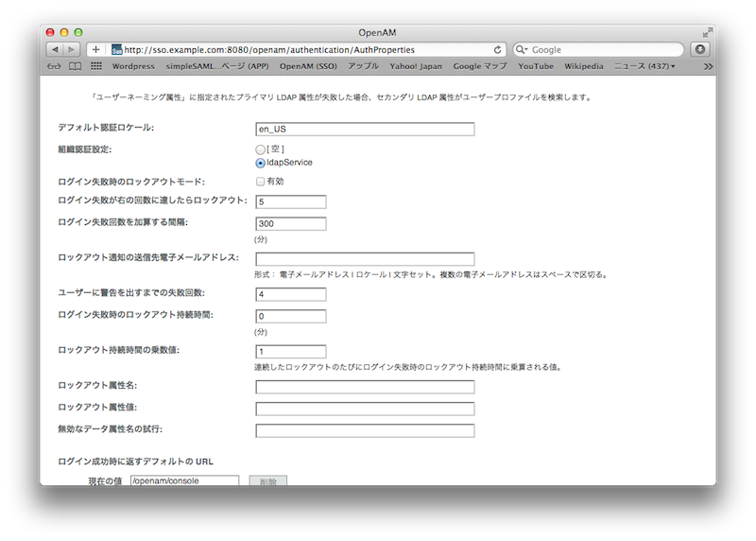
Task: Open the OpenAM (SSO) bookmark
Action: click(307, 66)
